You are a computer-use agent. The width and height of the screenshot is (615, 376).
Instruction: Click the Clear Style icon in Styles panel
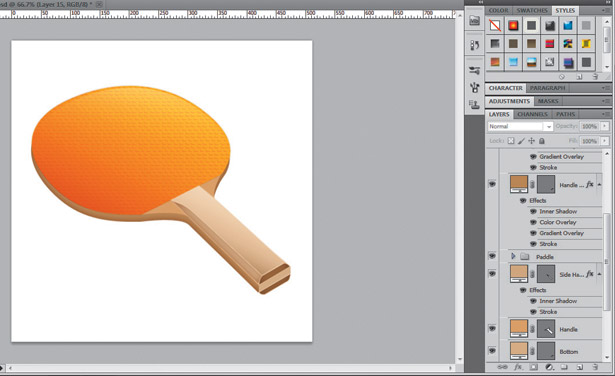point(562,77)
